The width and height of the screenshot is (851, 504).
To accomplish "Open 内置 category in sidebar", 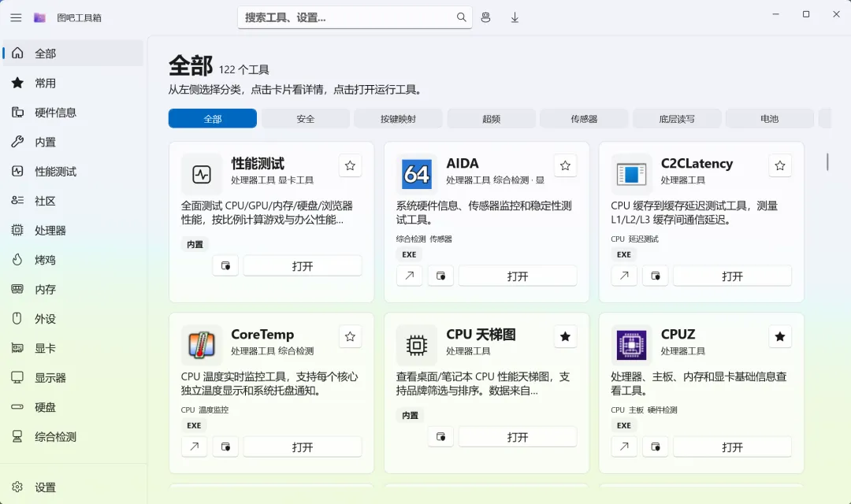I will 73,142.
